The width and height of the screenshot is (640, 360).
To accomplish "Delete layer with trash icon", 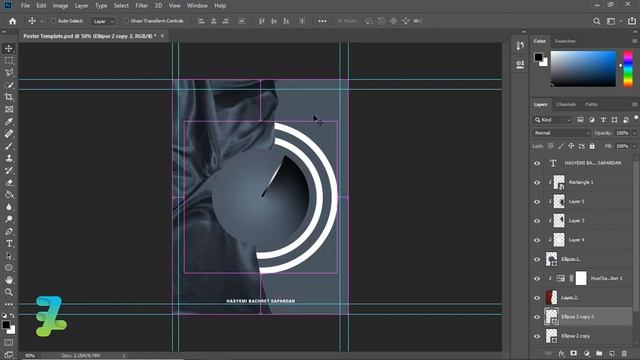I will 624,353.
